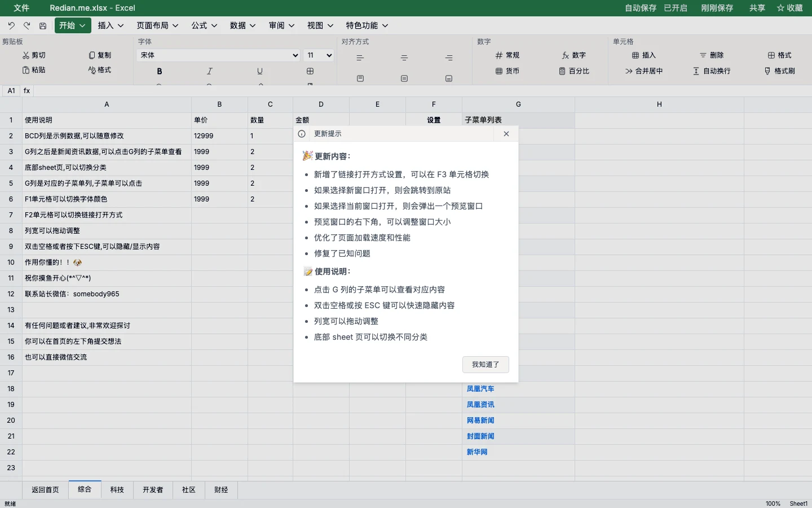This screenshot has width=812, height=508.
Task: Close the 更新提示 dialog
Action: point(506,134)
